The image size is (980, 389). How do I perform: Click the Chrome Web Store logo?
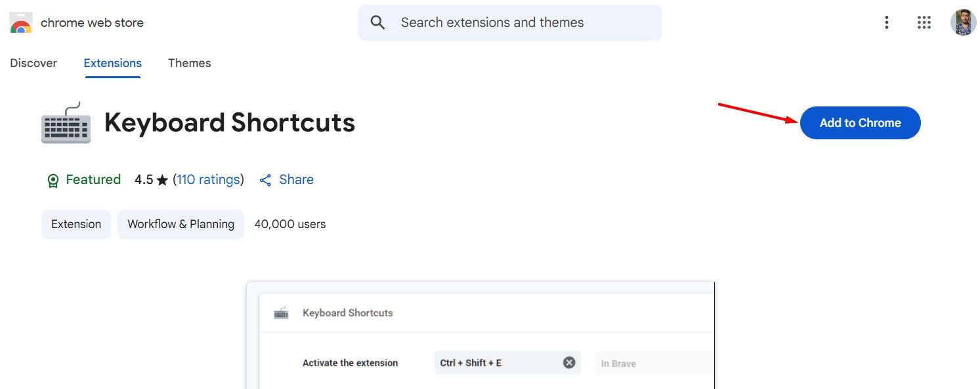pos(21,23)
